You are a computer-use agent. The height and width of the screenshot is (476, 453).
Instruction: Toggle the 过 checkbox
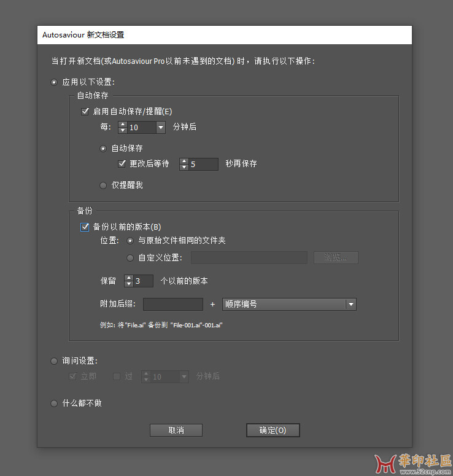117,377
